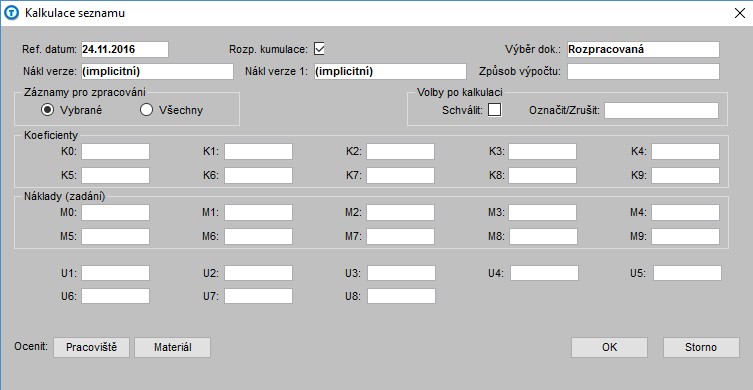Toggle the Rozp. kumulace checkbox

pyautogui.click(x=319, y=49)
